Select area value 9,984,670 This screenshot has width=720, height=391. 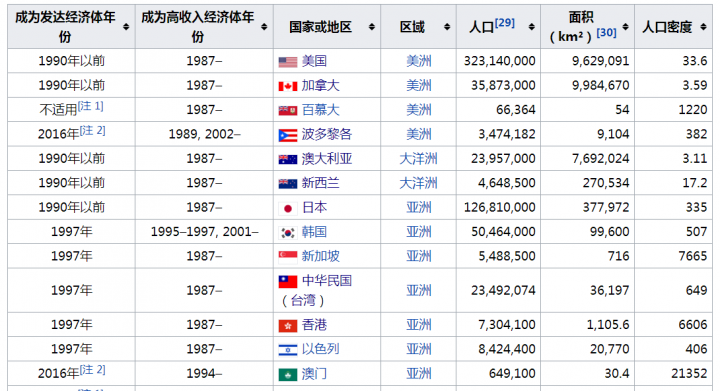coord(601,85)
